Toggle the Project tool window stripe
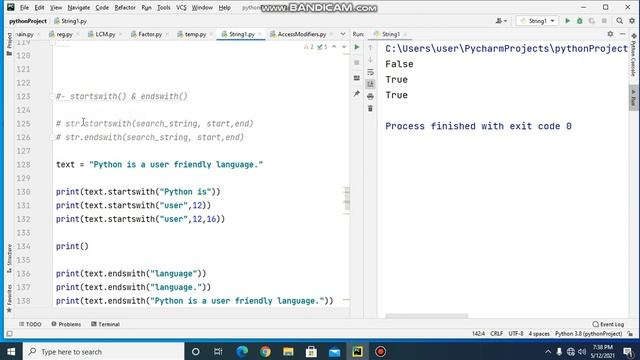 9,44
